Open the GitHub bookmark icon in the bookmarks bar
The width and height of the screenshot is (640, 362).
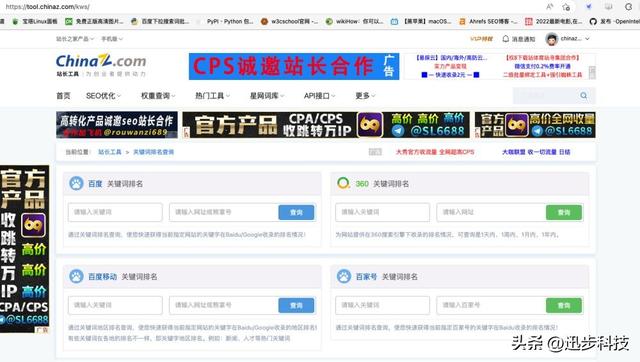[x=593, y=22]
